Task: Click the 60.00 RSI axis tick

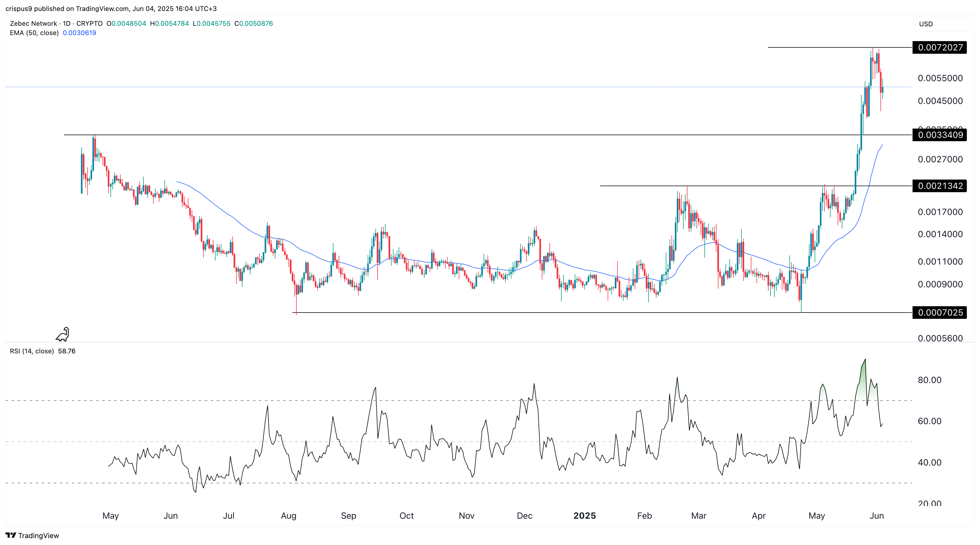Action: click(x=930, y=421)
